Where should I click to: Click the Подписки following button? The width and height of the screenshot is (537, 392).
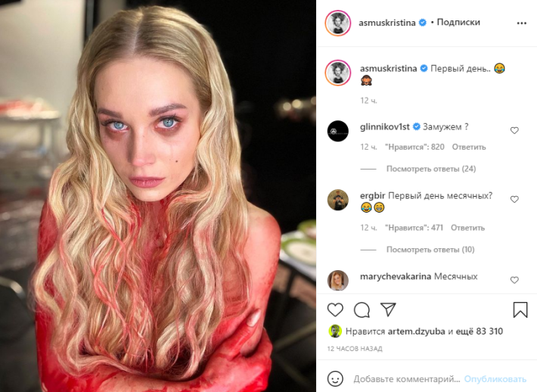click(x=458, y=22)
